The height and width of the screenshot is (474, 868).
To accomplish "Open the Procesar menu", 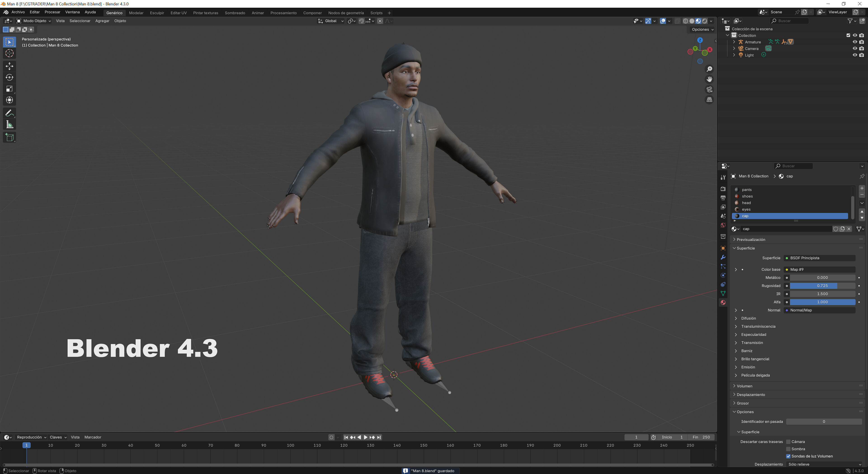I will tap(52, 12).
